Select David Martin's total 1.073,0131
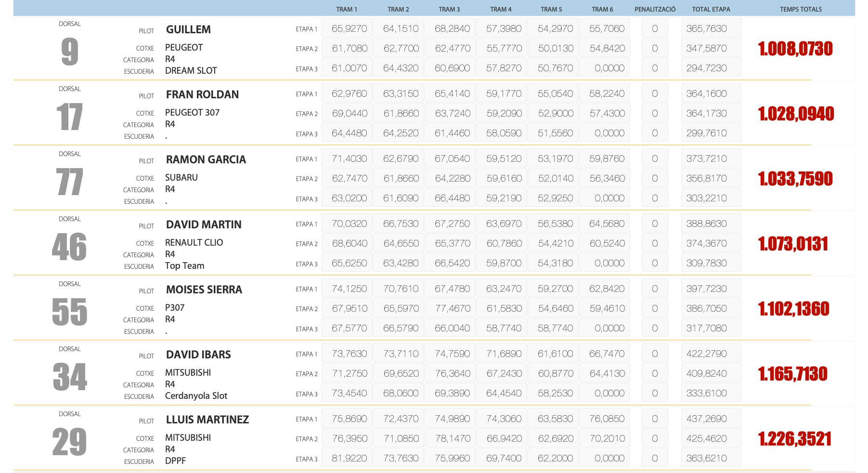 coord(793,244)
